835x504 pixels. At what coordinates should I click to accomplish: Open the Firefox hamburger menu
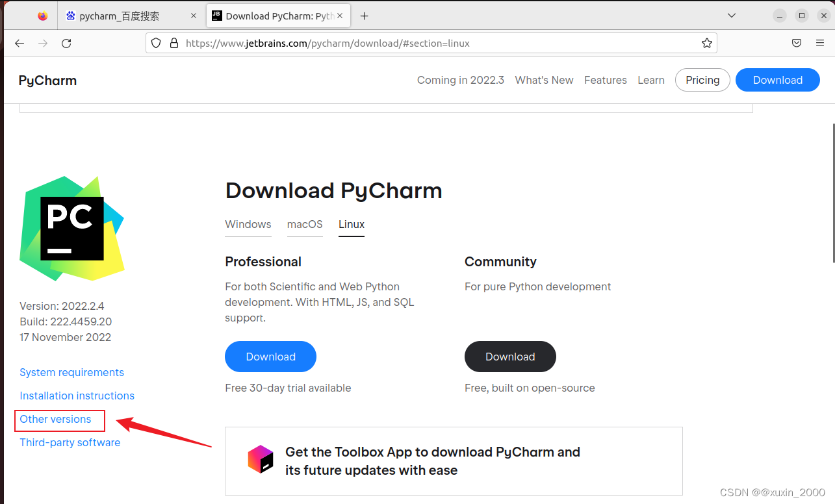click(820, 44)
